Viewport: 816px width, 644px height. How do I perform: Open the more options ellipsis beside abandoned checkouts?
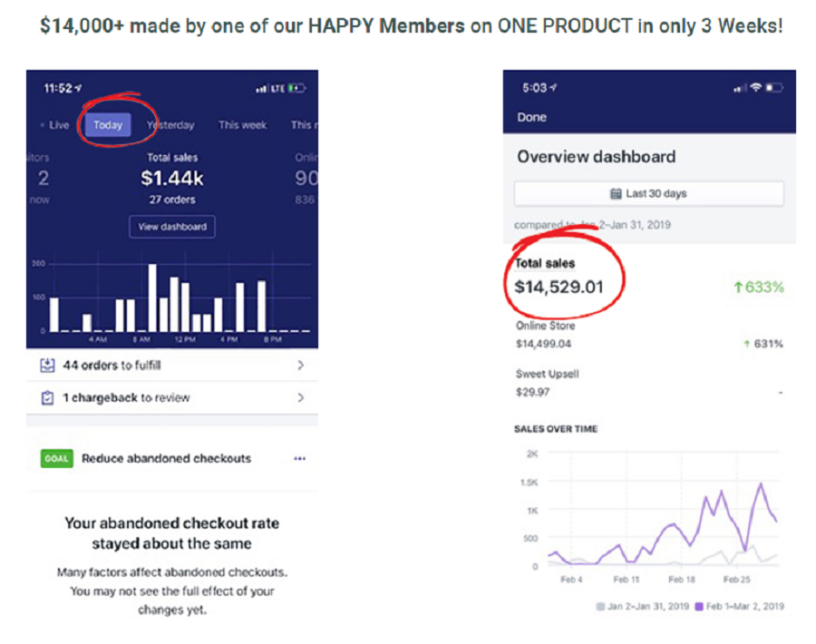click(x=299, y=459)
